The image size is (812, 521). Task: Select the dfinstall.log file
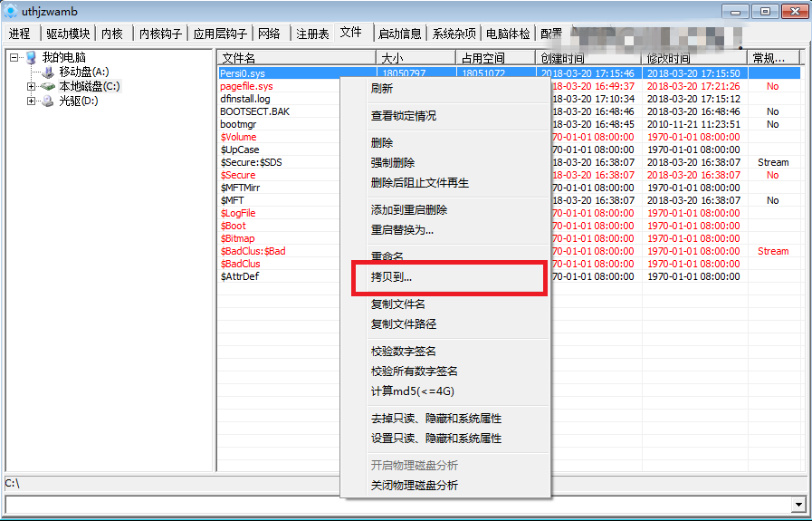coord(245,99)
